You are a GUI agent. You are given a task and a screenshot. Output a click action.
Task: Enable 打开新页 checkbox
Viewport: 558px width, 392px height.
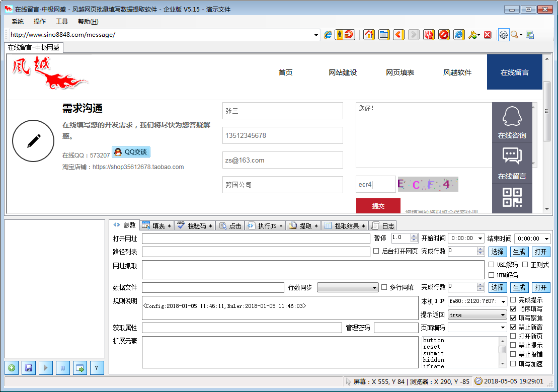click(513, 336)
